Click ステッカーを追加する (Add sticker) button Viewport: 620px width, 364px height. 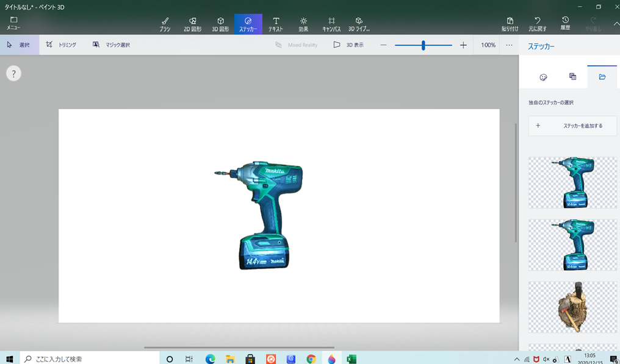tap(572, 126)
